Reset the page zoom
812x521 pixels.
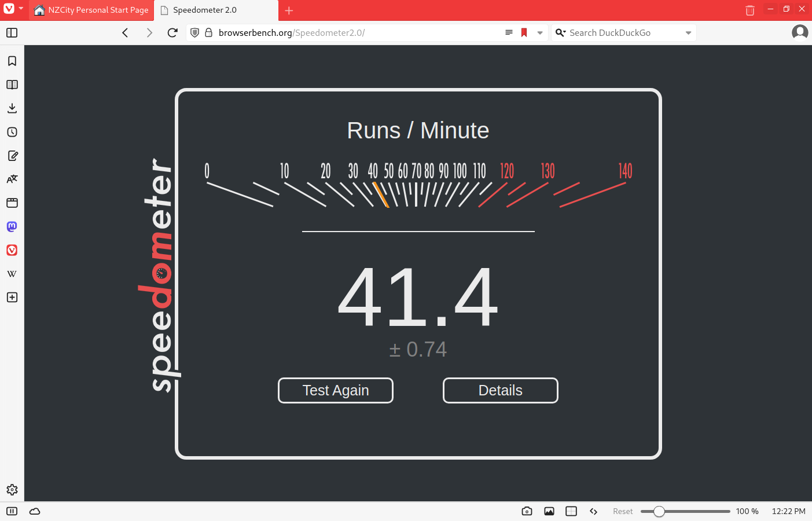(623, 511)
